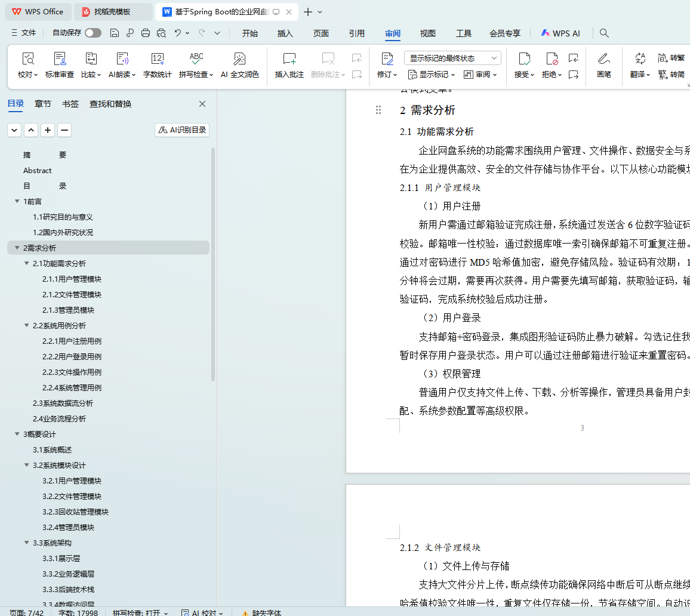Image resolution: width=690 pixels, height=616 pixels.
Task: Click the outline panel vertical scrollbar
Action: tap(213, 263)
